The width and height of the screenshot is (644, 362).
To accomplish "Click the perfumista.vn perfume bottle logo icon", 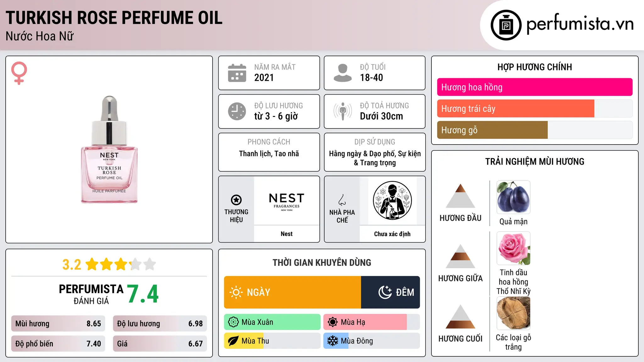I will [506, 25].
